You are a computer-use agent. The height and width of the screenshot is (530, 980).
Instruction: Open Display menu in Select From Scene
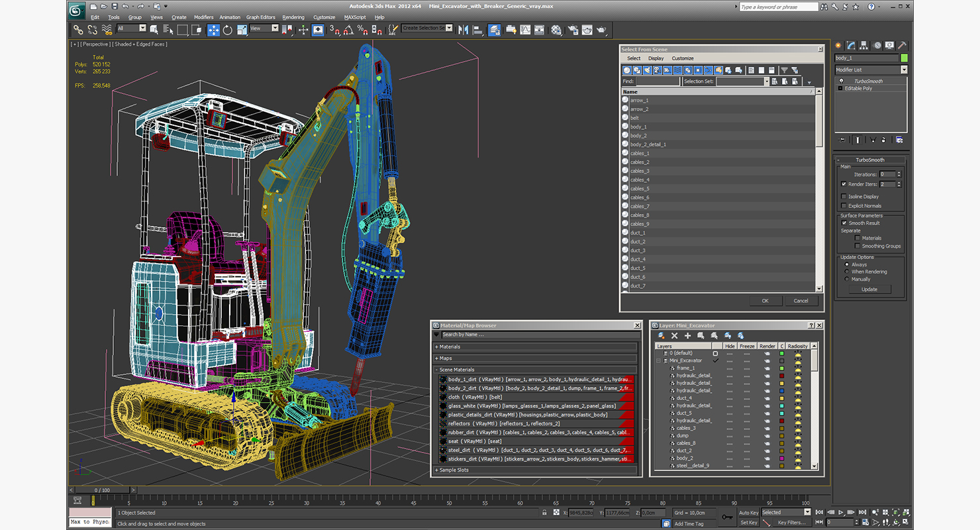pos(656,58)
